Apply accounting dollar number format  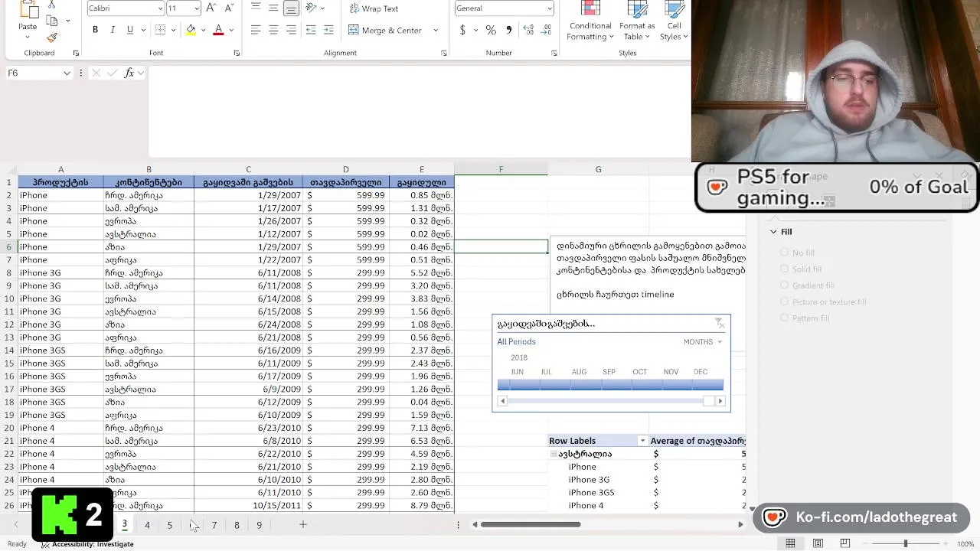point(462,30)
